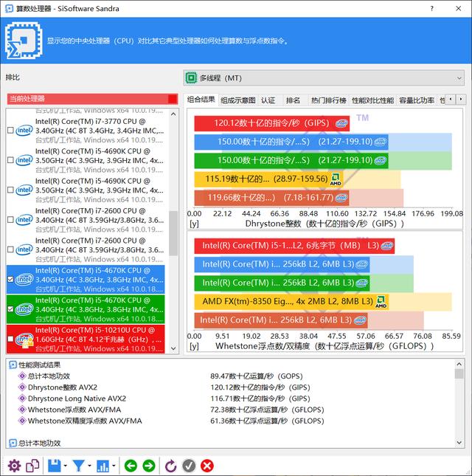Click results panel scrollbar down arrow
472x476 pixels.
(x=459, y=443)
